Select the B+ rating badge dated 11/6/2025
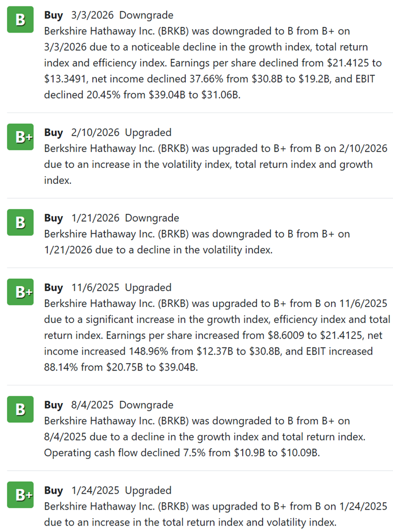The width and height of the screenshot is (393, 532). coord(20,292)
